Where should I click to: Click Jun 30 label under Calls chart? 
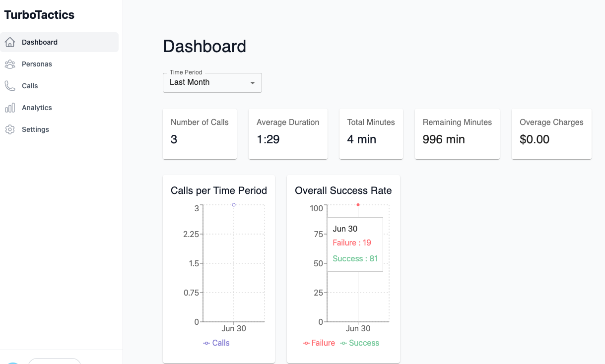pyautogui.click(x=234, y=328)
